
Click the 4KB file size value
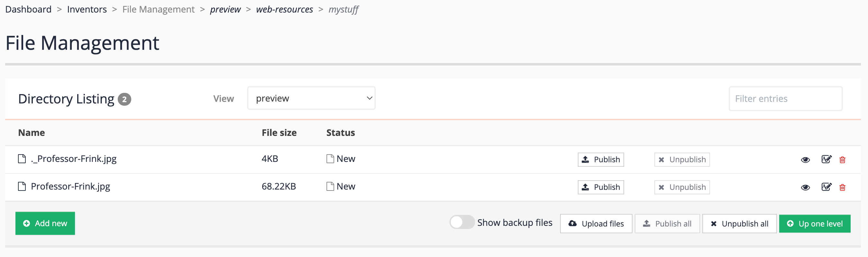(270, 159)
